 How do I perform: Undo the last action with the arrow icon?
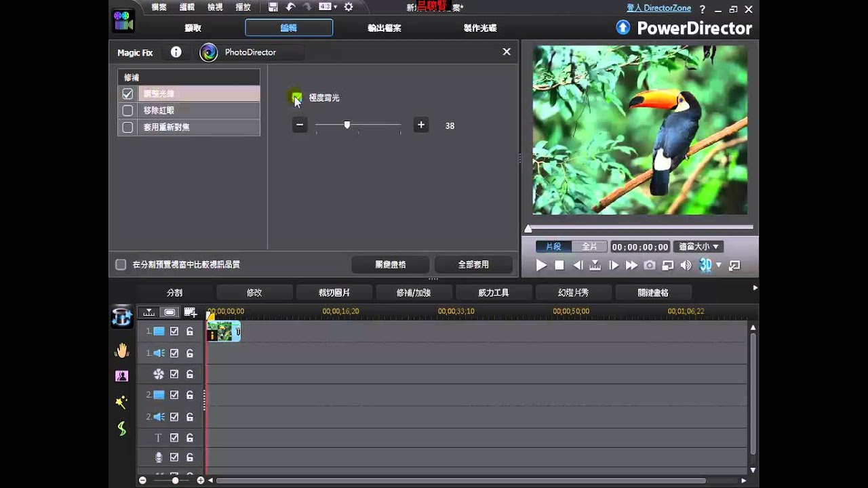[290, 7]
